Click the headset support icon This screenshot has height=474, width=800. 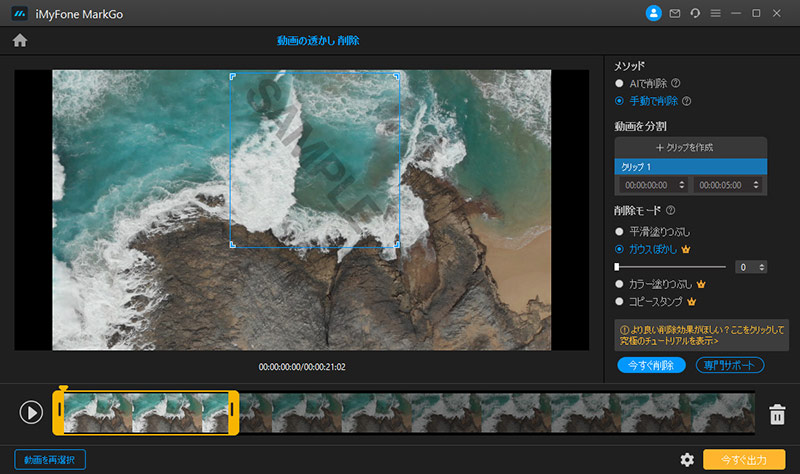695,13
